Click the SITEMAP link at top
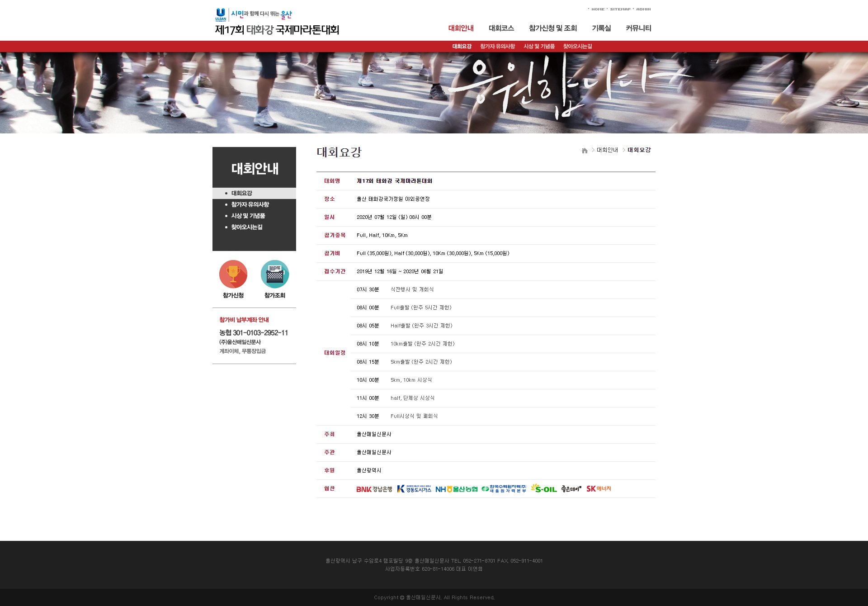 pyautogui.click(x=620, y=9)
